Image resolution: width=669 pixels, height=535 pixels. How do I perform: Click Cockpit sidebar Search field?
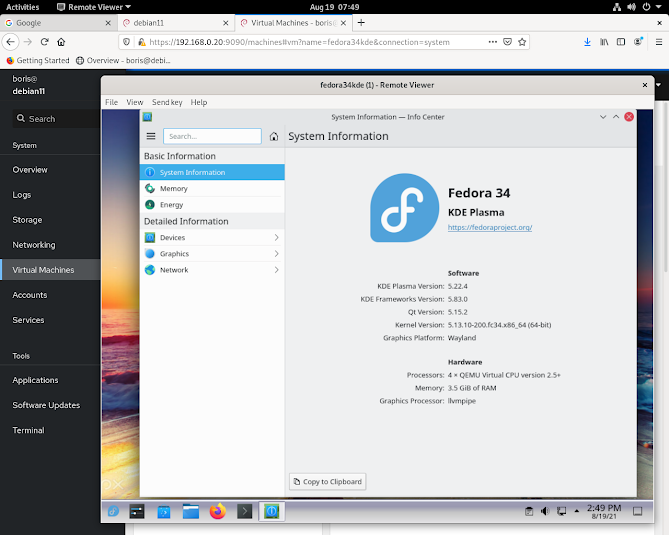pos(56,119)
